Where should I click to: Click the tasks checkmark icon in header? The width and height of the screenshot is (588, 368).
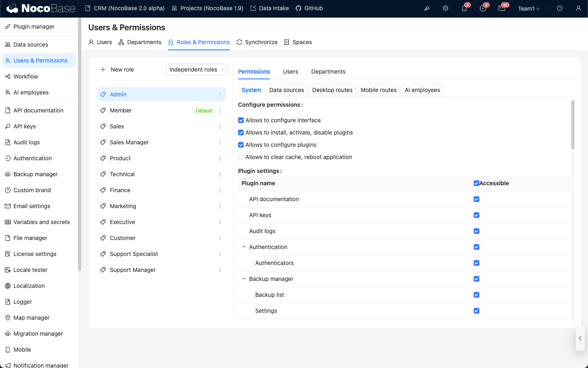(483, 9)
